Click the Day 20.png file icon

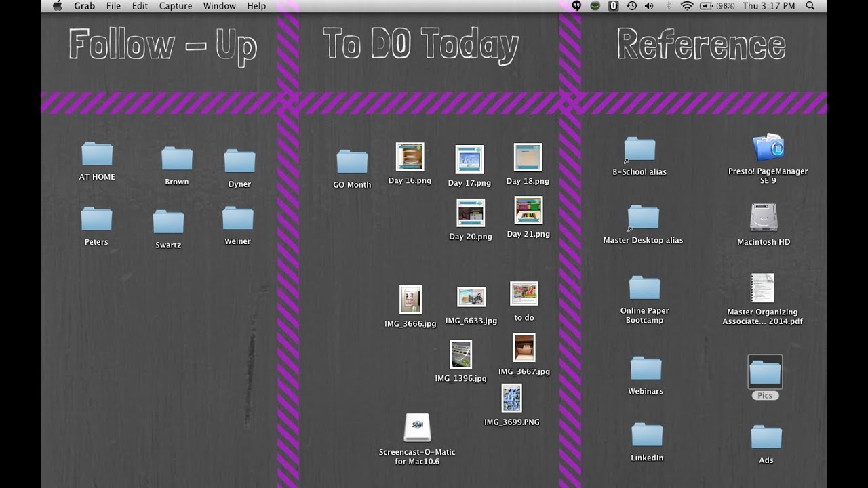pos(471,213)
